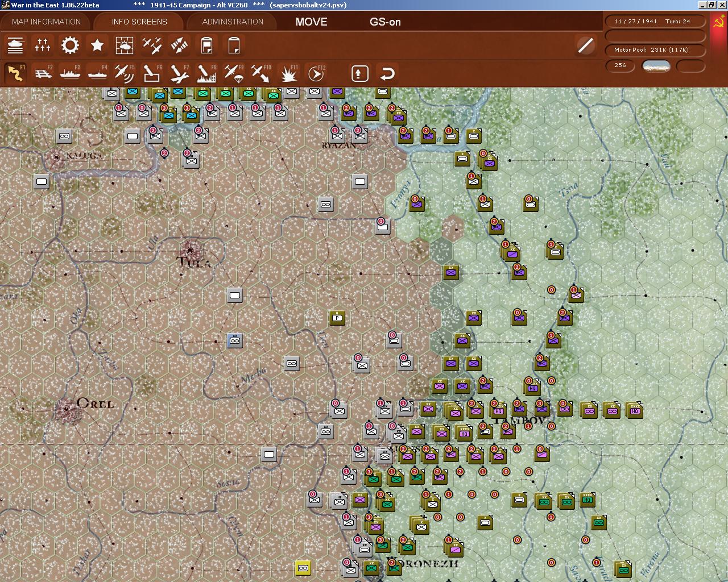Click the Kaluga city hex
The height and width of the screenshot is (582, 728).
point(56,157)
